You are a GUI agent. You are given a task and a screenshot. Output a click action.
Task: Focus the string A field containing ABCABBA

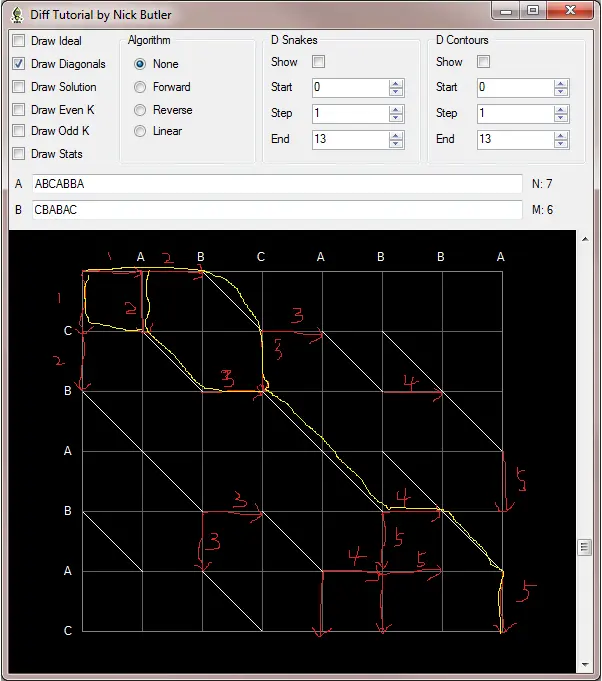(x=277, y=184)
